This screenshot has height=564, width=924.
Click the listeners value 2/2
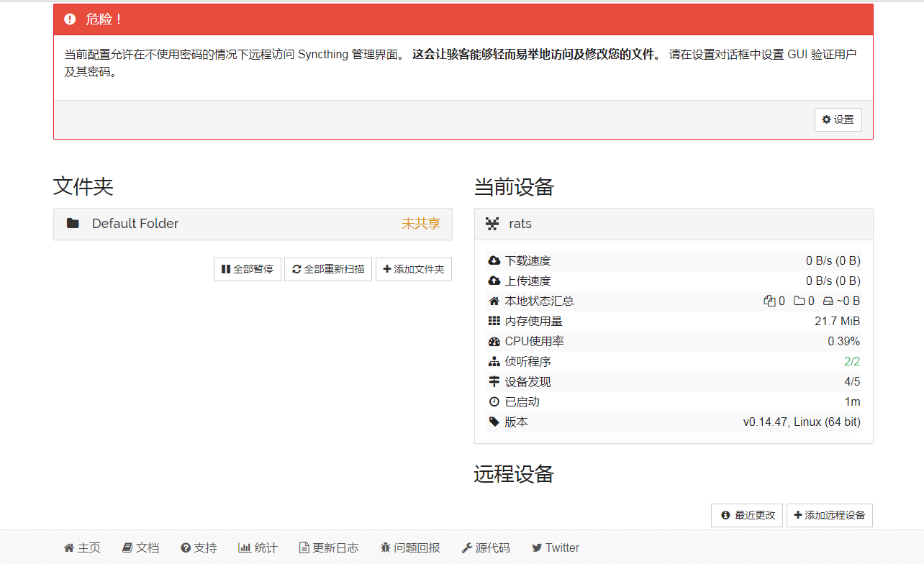(x=852, y=361)
